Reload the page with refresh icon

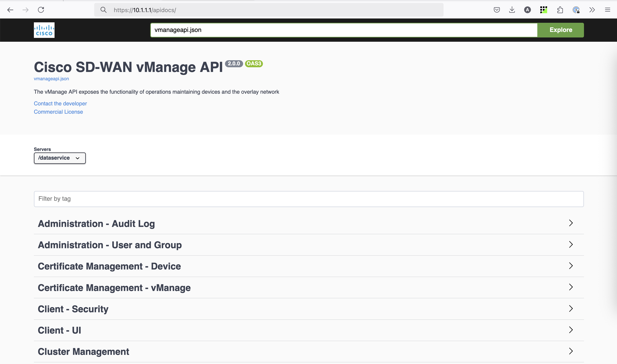[x=41, y=10]
